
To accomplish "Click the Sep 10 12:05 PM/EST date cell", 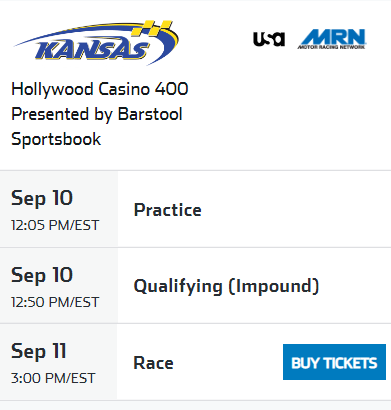I will coord(59,209).
